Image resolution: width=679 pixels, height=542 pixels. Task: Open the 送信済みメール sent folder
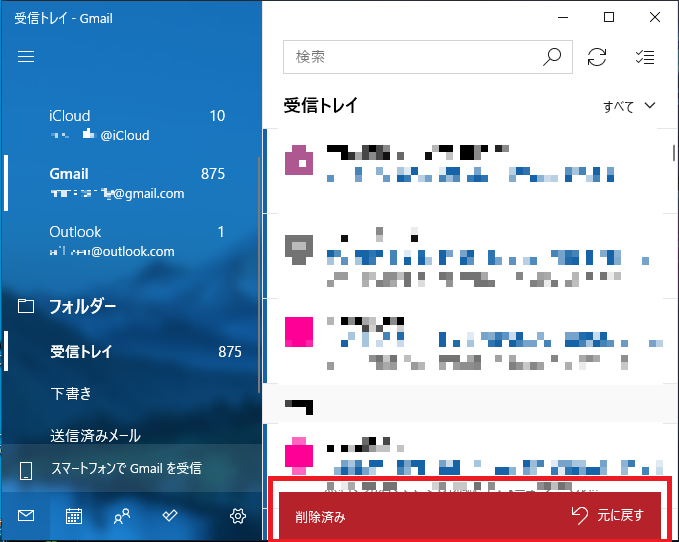pyautogui.click(x=132, y=436)
